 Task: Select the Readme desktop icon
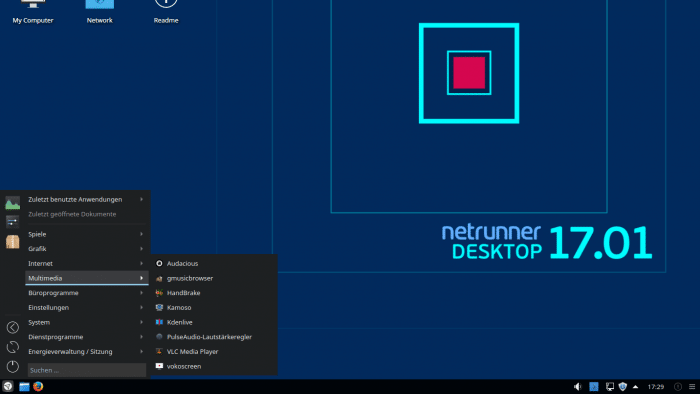click(166, 12)
